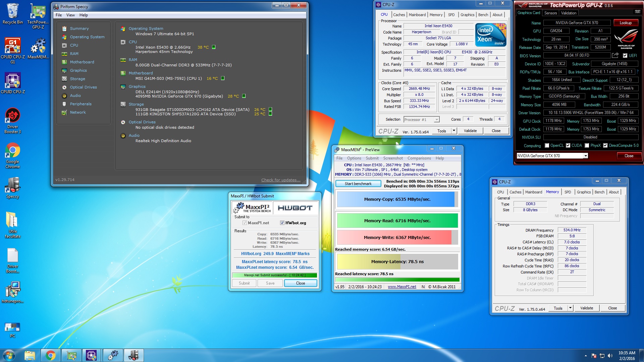Toggle CUDA checkbox in GPU-Z

pyautogui.click(x=568, y=145)
